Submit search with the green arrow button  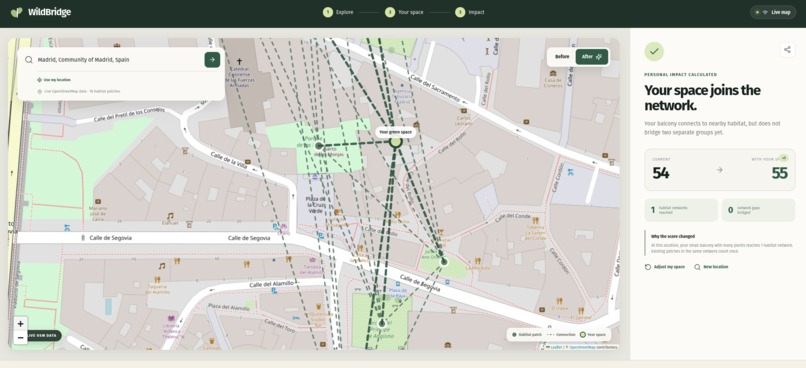[212, 60]
